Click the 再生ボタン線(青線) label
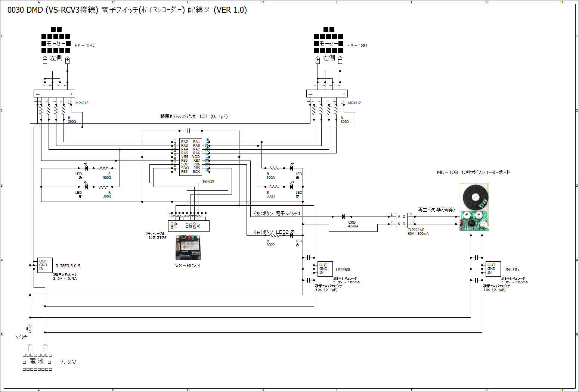 [x=436, y=210]
